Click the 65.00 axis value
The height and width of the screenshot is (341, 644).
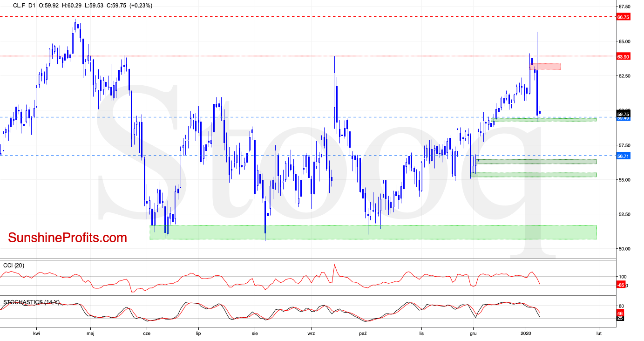tap(624, 41)
